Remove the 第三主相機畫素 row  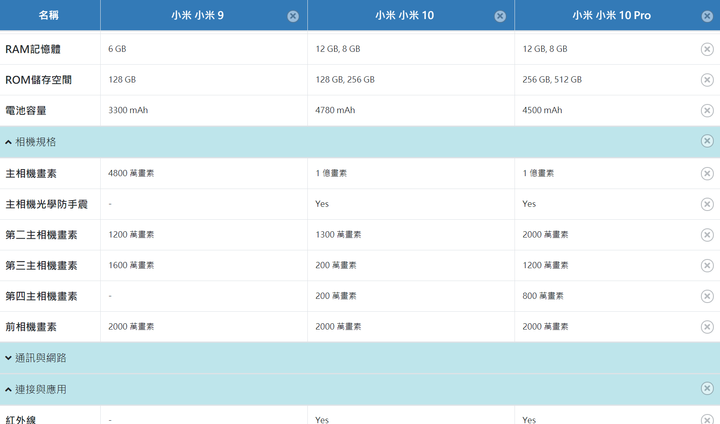coord(707,266)
